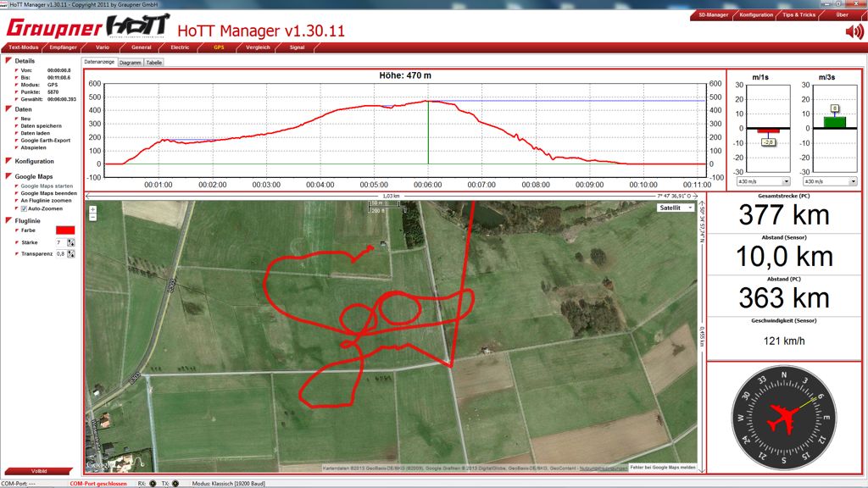
Task: Click the map zoom out minus icon
Action: click(92, 217)
